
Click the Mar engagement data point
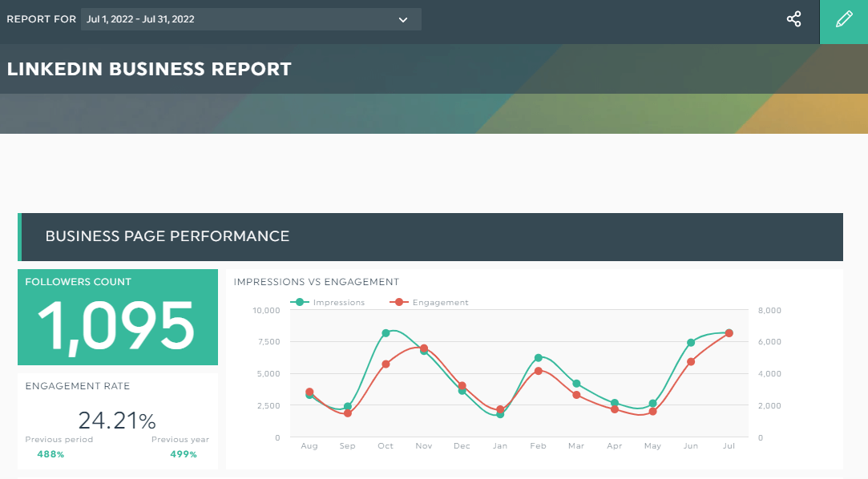576,395
